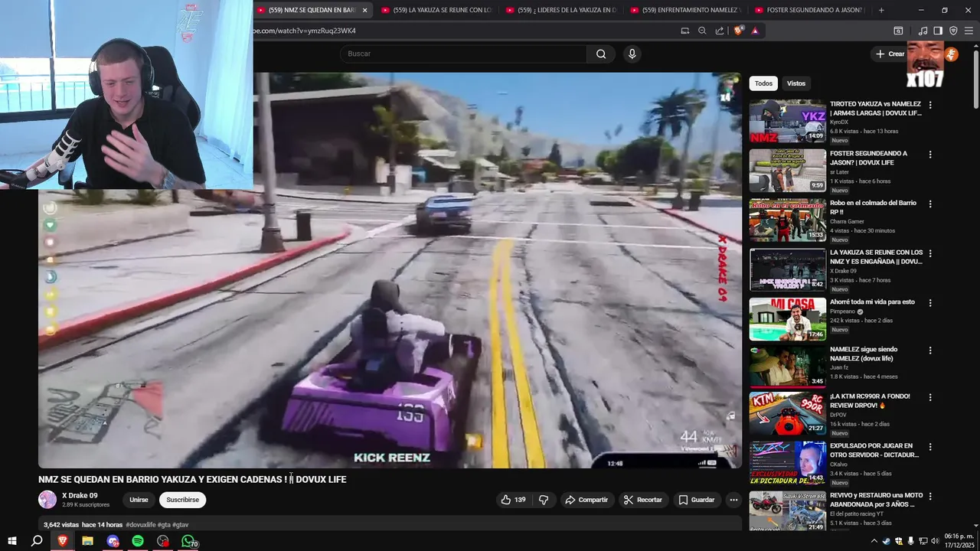This screenshot has height=551, width=980.
Task: Click the share page icon in address bar
Action: click(x=720, y=31)
